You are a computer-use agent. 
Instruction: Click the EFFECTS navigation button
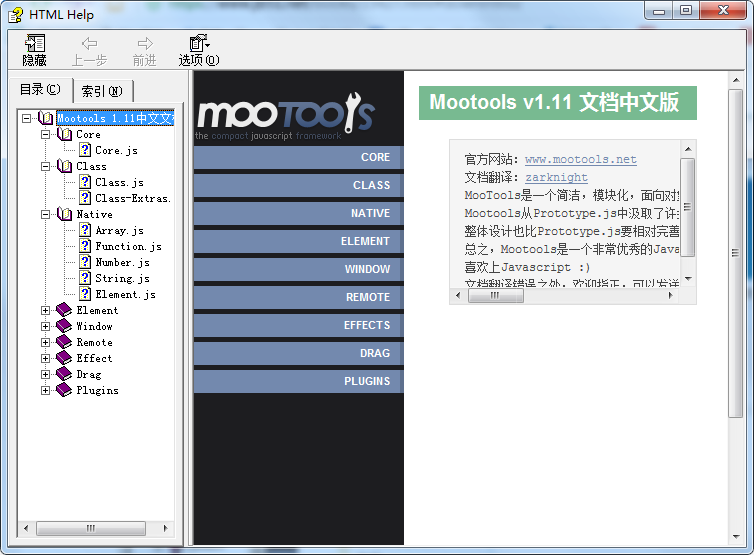tap(298, 325)
